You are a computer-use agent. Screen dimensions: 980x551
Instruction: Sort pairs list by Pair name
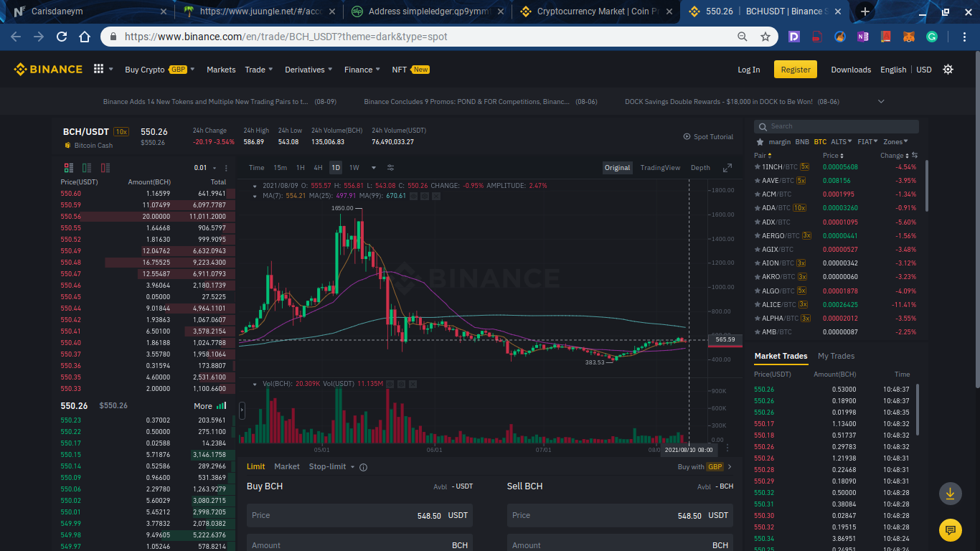click(x=763, y=155)
